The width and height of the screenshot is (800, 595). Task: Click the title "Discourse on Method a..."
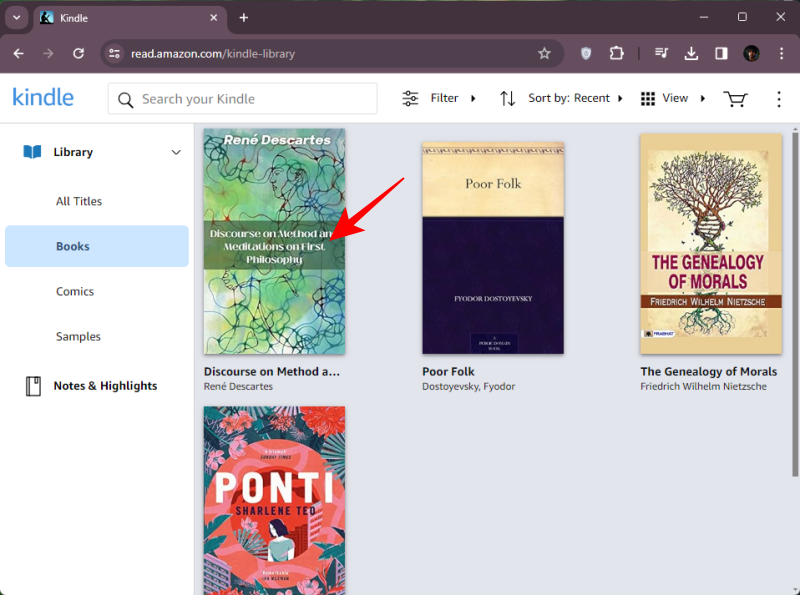coord(271,371)
